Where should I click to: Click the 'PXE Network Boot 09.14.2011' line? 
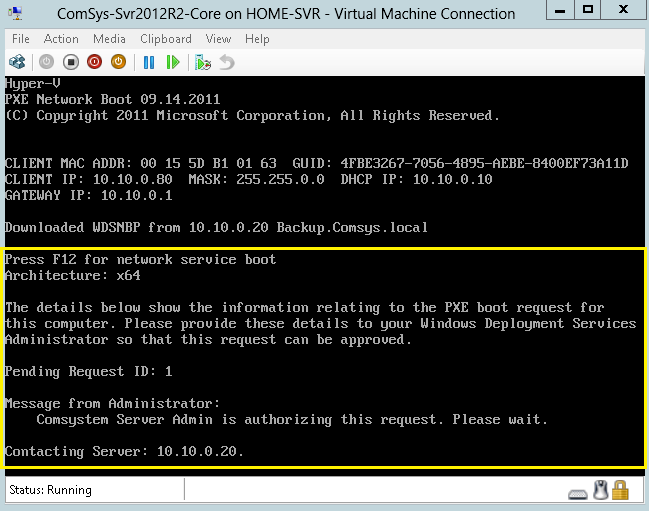(113, 99)
